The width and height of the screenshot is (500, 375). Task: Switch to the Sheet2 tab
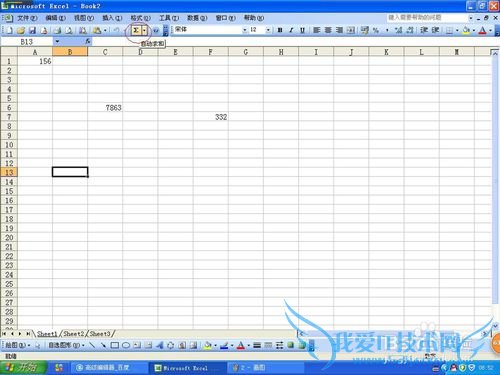74,333
